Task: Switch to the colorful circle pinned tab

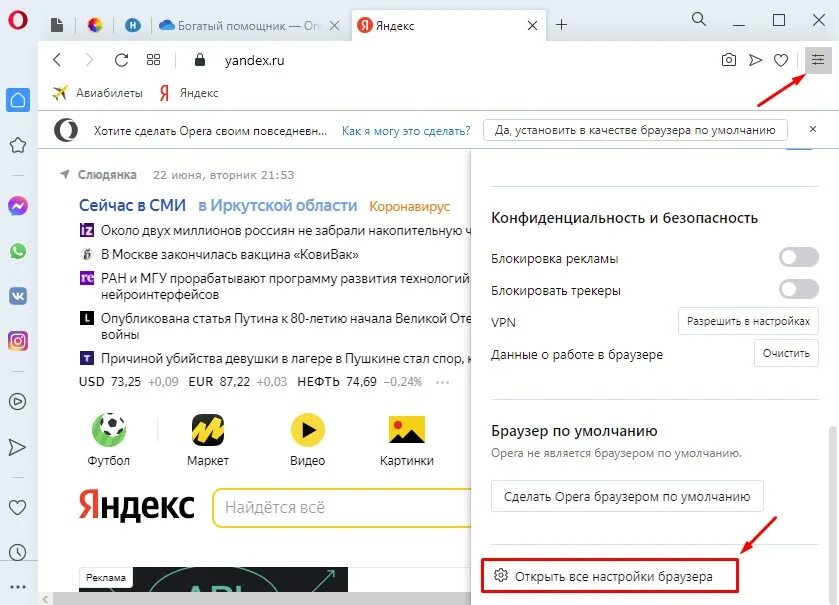Action: pyautogui.click(x=95, y=25)
